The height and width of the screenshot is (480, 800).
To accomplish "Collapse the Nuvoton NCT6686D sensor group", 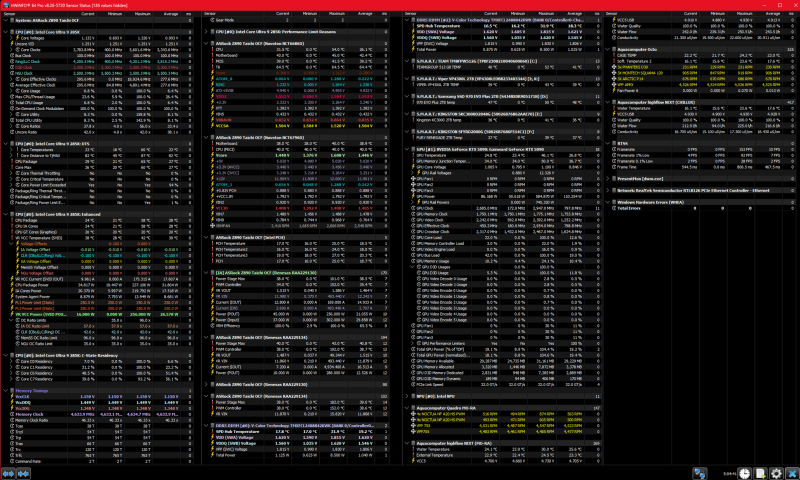I will click(x=206, y=43).
